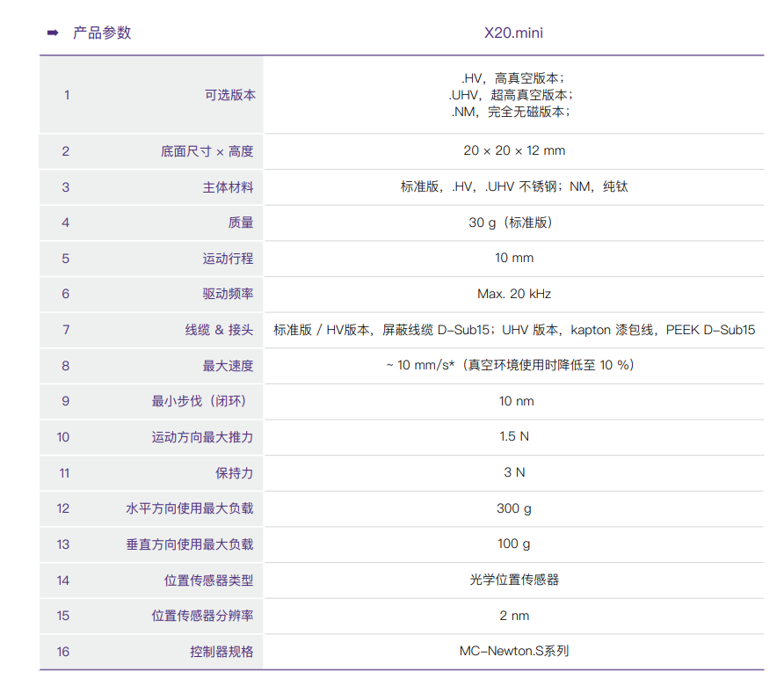
Task: Select the 运动行程 row label
Action: pos(228,259)
